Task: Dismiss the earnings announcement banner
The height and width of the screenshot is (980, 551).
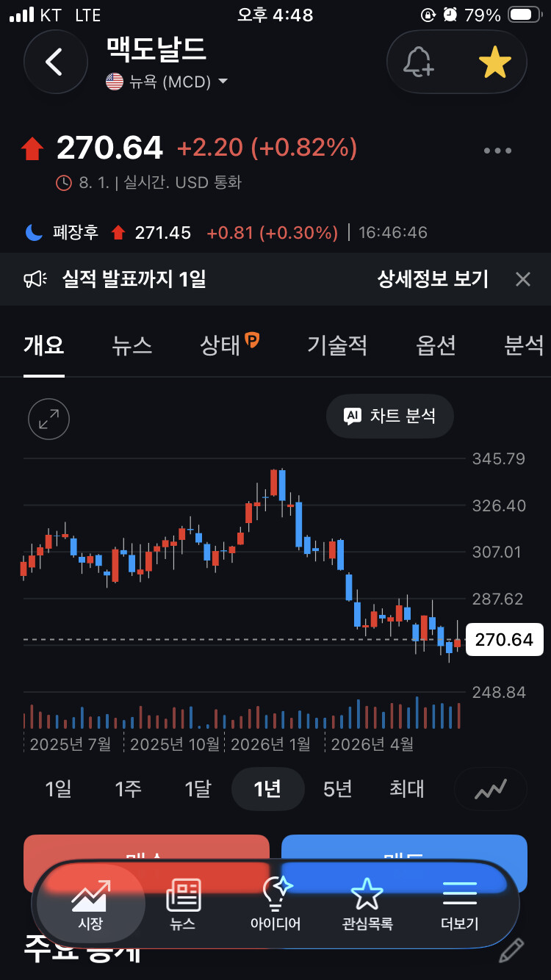Action: point(522,279)
